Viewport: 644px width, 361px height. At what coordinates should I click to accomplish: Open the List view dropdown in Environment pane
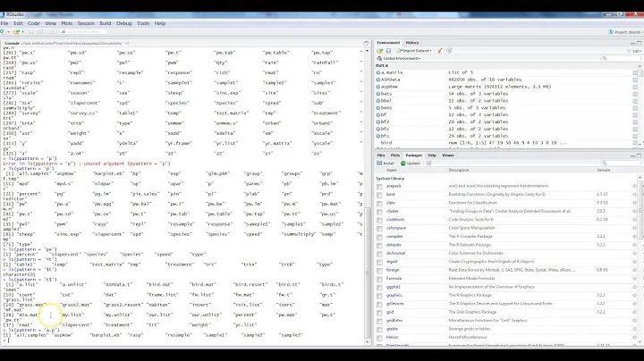pyautogui.click(x=634, y=51)
